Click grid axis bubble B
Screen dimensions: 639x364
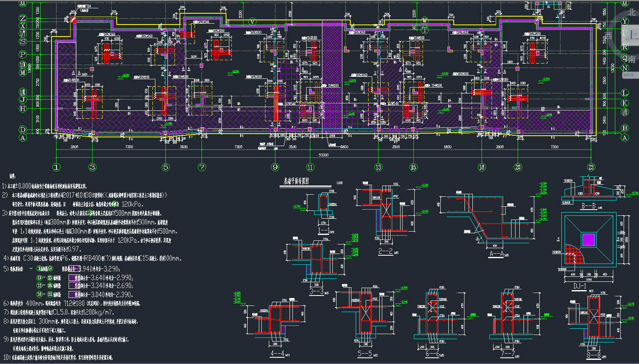click(624, 128)
